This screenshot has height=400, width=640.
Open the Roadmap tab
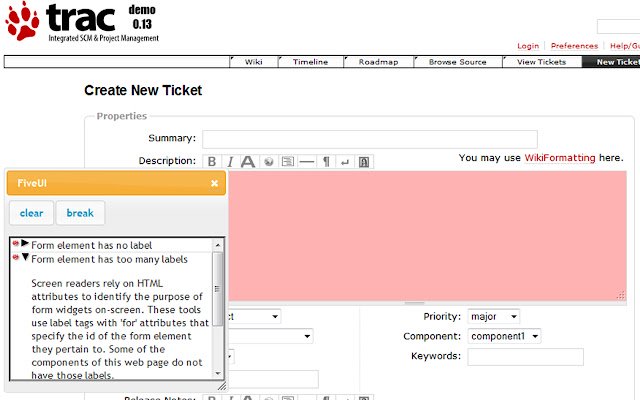coord(378,62)
